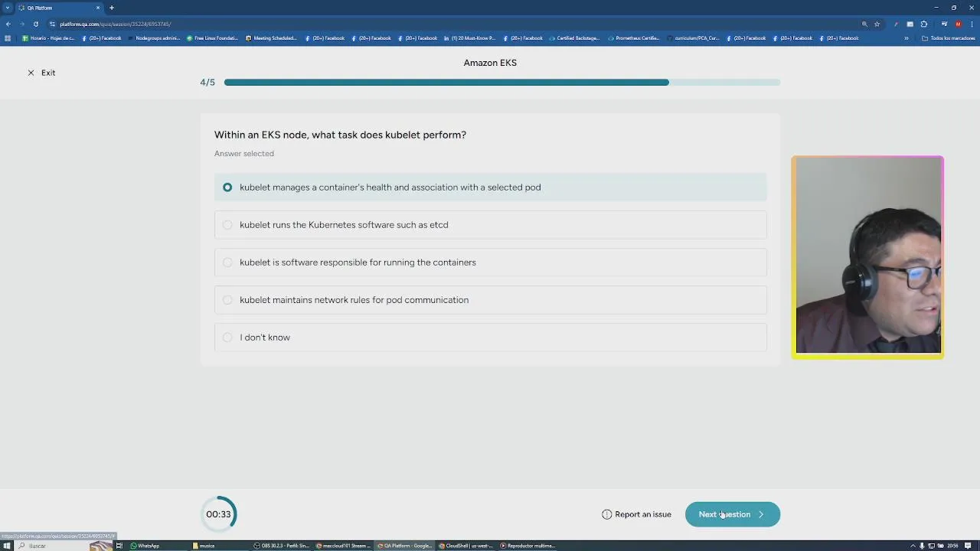
Task: Click the quiz progress bar
Action: click(x=502, y=83)
